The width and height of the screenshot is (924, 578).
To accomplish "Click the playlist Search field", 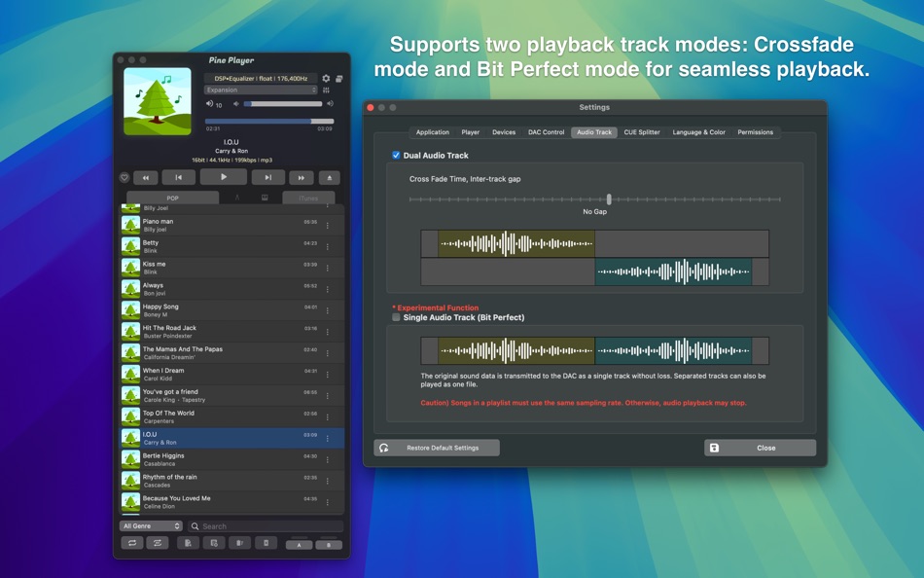I will pyautogui.click(x=266, y=526).
